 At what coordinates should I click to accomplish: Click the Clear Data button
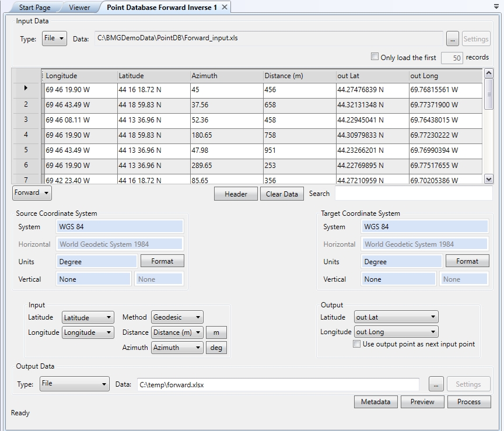(282, 194)
